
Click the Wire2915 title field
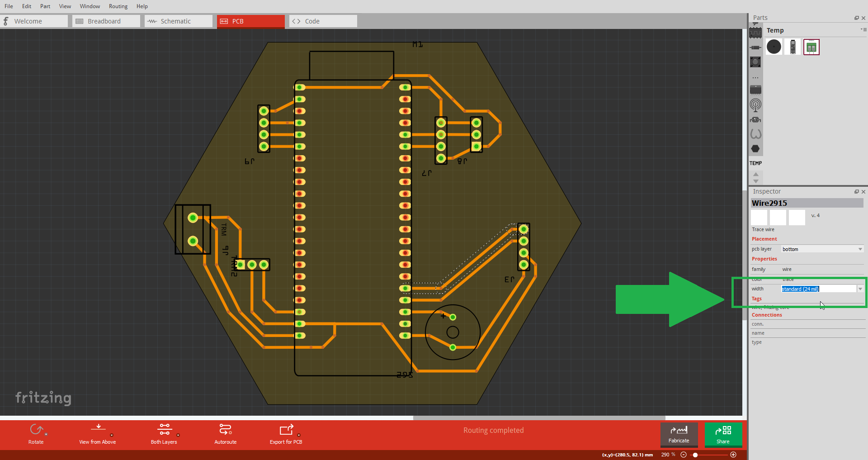807,203
